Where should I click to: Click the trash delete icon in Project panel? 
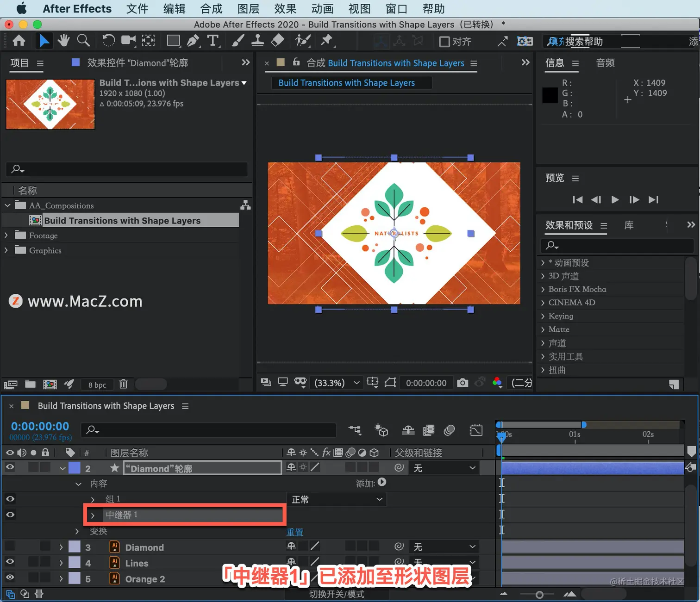tap(123, 384)
